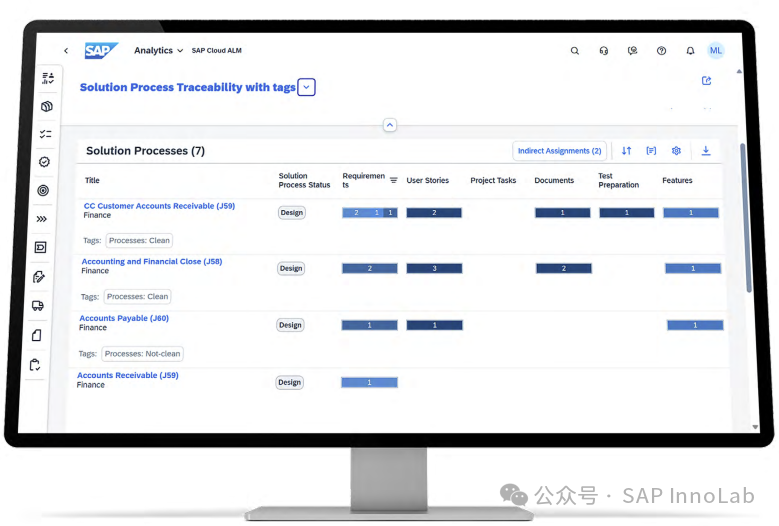Open the circled checkmark sidebar icon
This screenshot has width=779, height=526.
coord(44,162)
